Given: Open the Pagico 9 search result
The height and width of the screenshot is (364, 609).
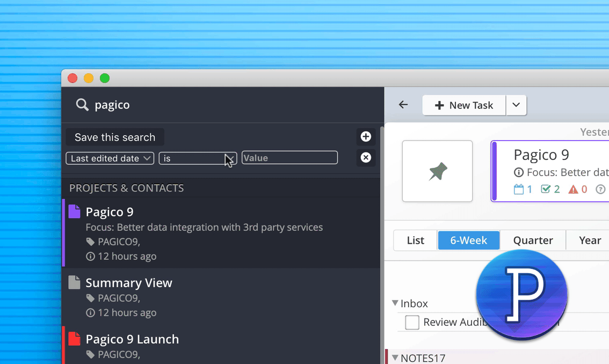Looking at the screenshot, I should (221, 233).
